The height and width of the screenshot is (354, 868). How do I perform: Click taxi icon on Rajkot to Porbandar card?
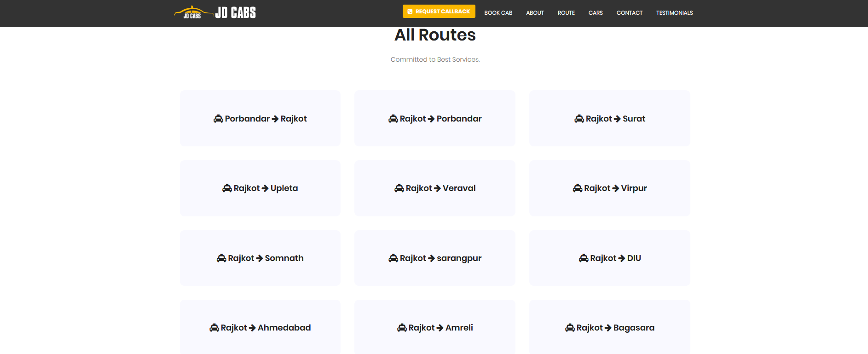tap(393, 119)
